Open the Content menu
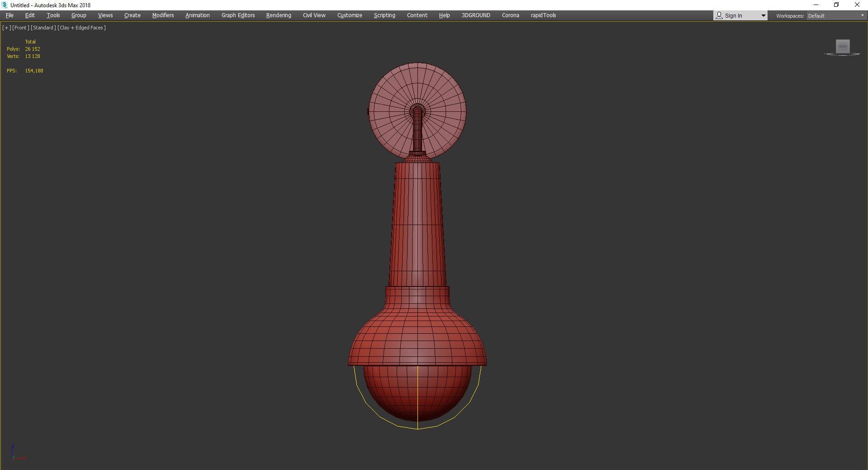This screenshot has width=868, height=470. click(417, 15)
